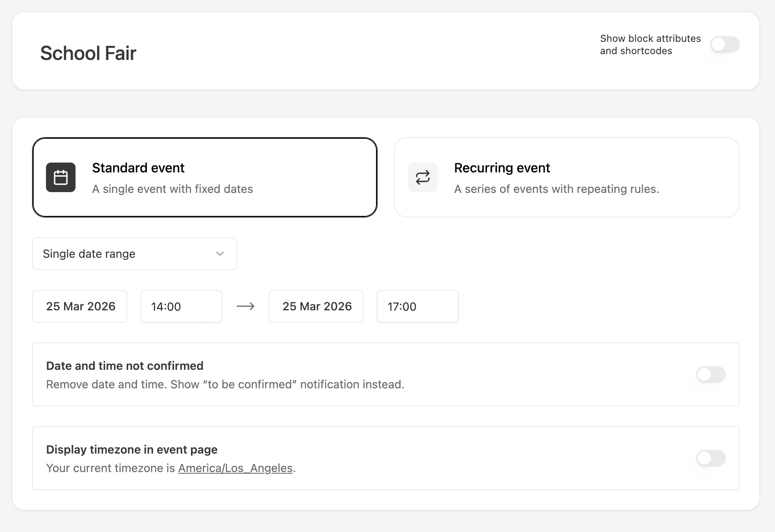Turn on Display timezone in event page
This screenshot has height=532, width=775.
click(x=711, y=458)
